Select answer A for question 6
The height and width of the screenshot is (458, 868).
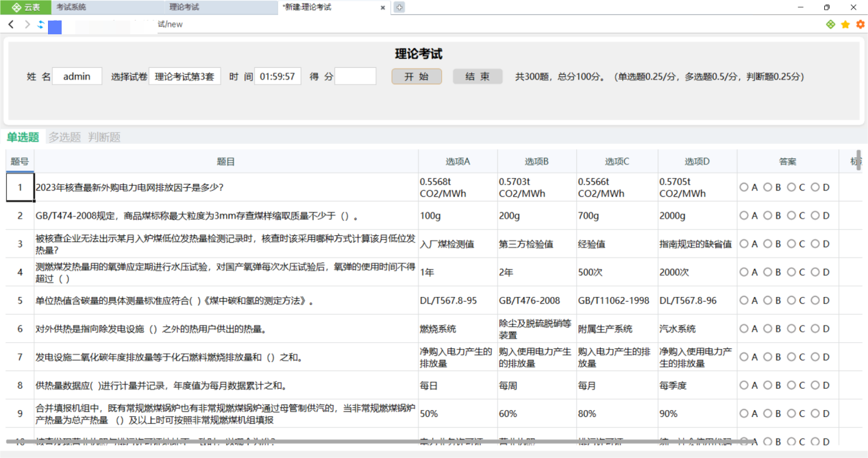click(744, 329)
